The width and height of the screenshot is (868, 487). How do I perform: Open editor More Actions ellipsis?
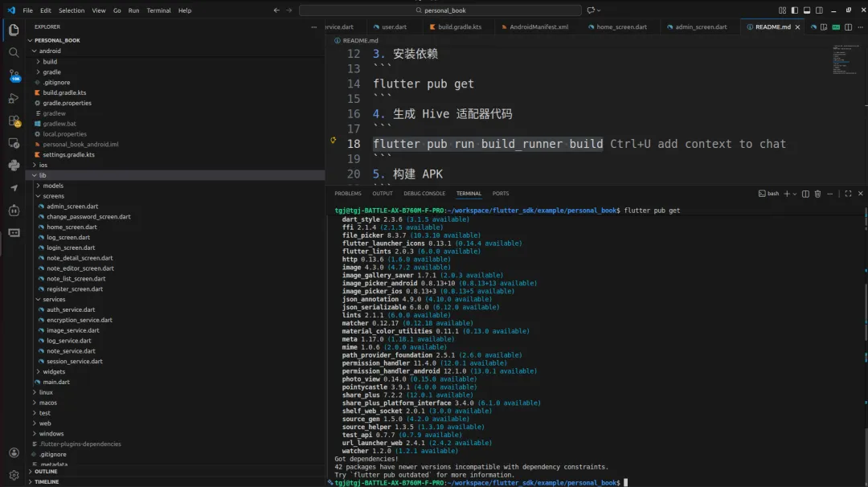pyautogui.click(x=860, y=27)
